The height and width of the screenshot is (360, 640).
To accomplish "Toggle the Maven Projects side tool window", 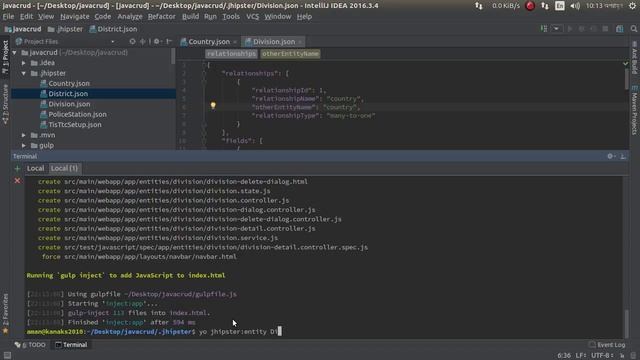I will click(x=634, y=110).
